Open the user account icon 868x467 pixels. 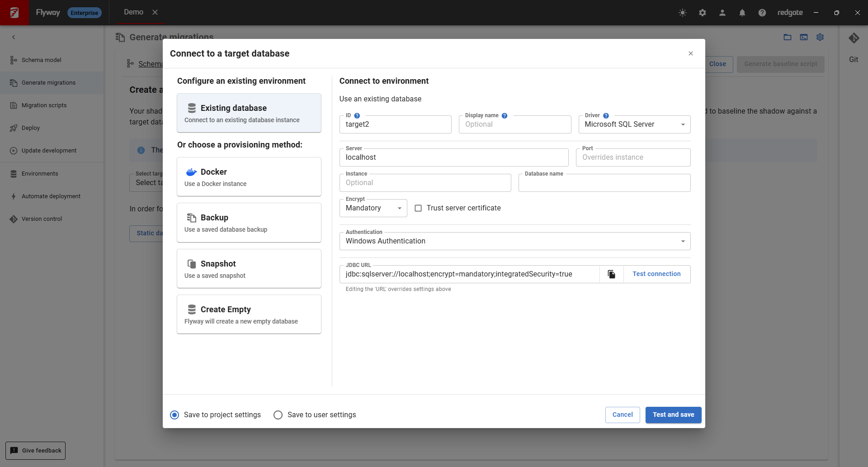tap(722, 13)
